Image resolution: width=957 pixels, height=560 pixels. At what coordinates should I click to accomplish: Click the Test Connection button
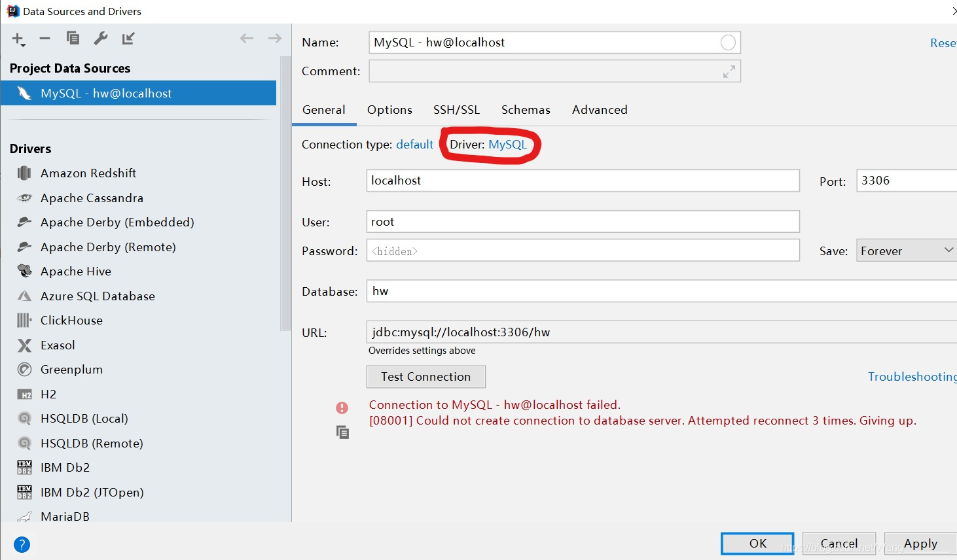tap(426, 377)
